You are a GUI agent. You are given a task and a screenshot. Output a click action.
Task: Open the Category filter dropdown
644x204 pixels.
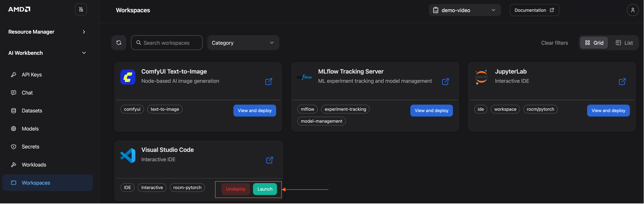point(243,43)
